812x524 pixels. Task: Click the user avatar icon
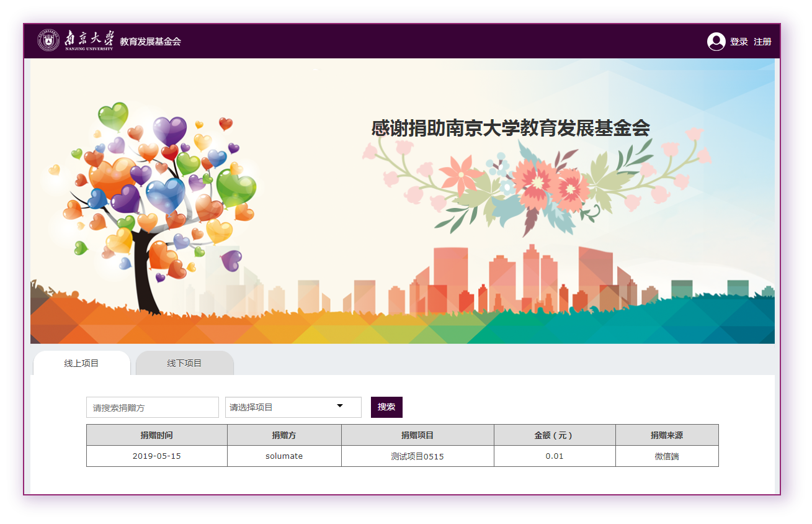[x=716, y=42]
